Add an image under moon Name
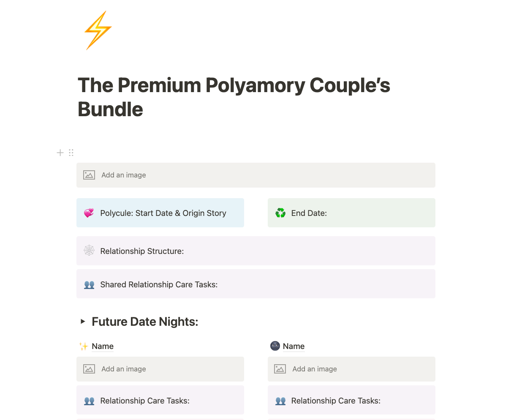 pyautogui.click(x=351, y=369)
